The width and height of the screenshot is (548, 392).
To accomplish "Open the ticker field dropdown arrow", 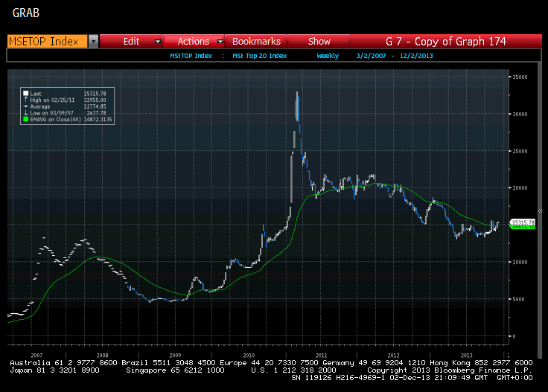I will click(93, 42).
